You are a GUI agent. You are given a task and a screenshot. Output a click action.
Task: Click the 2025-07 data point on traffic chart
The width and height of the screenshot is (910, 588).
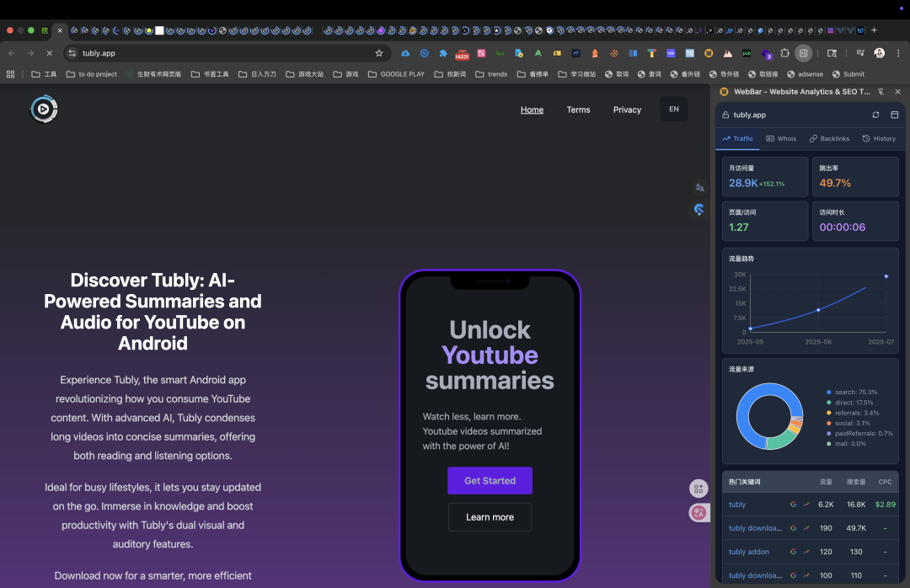(886, 276)
